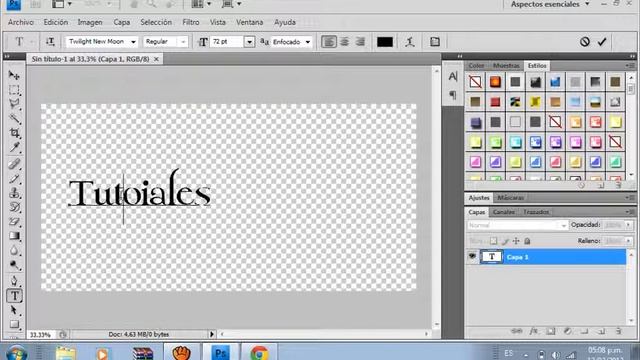
Task: Close the Sin título-1 document tab
Action: pyautogui.click(x=156, y=59)
